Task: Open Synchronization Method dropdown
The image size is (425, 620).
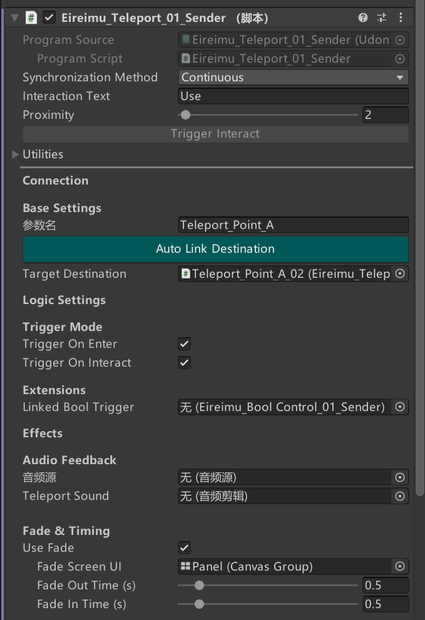Action: 293,78
